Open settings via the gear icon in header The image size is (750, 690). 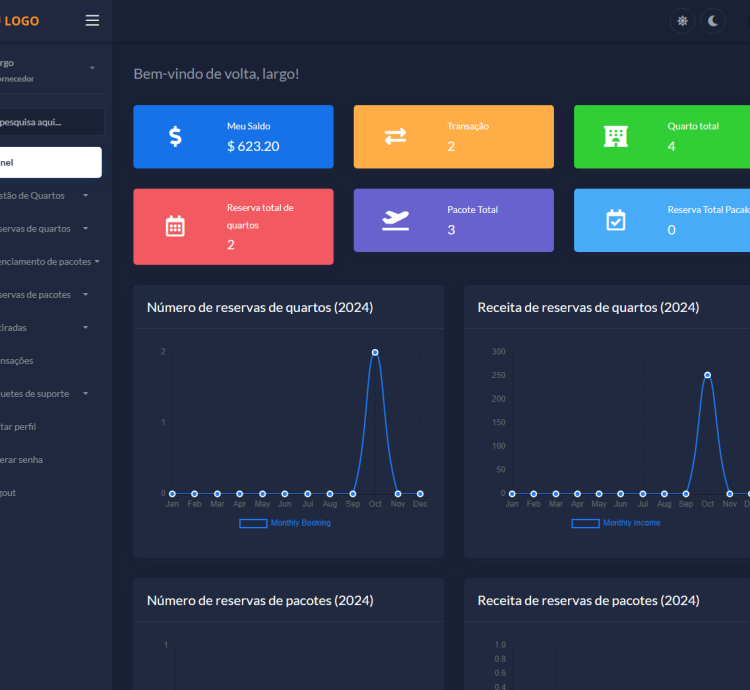682,20
